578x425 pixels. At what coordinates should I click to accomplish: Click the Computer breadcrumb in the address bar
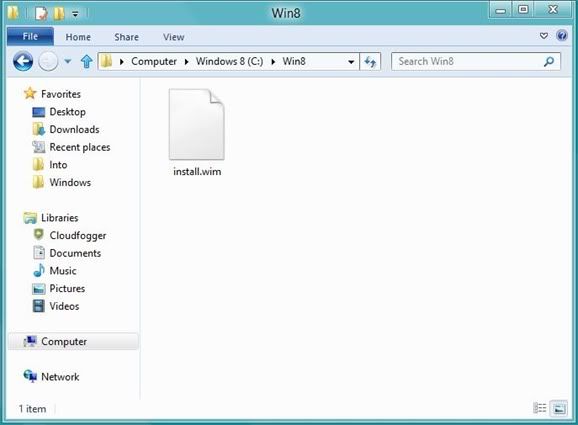point(154,61)
